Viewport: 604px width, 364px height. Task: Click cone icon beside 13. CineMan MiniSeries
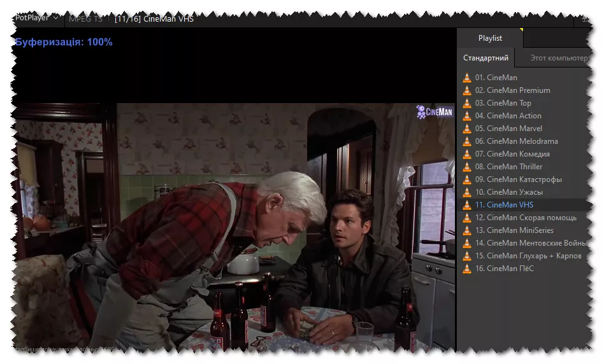[x=467, y=230]
